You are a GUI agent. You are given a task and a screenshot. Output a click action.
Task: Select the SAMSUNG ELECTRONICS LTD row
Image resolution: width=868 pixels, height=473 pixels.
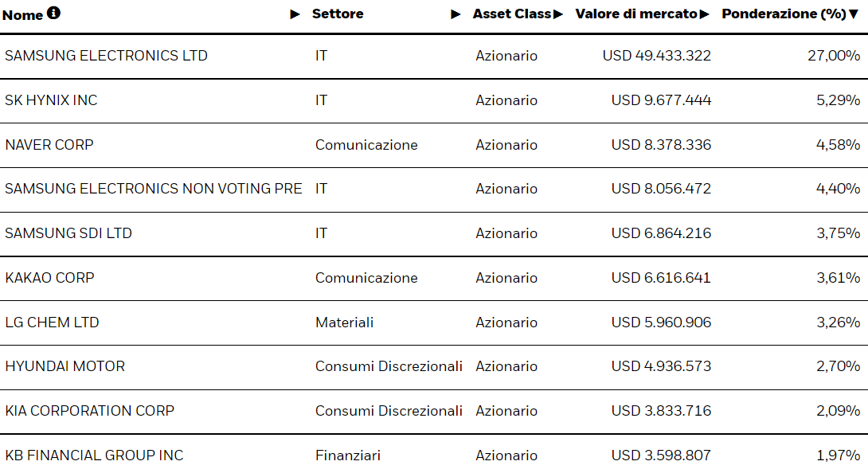[106, 56]
